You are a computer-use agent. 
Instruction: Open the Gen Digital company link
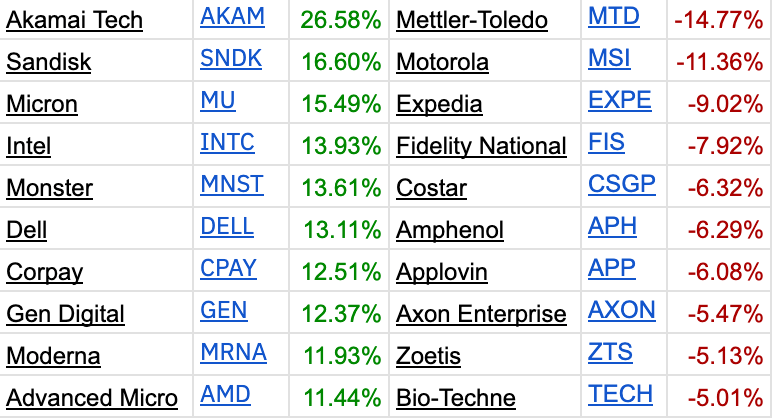[65, 314]
